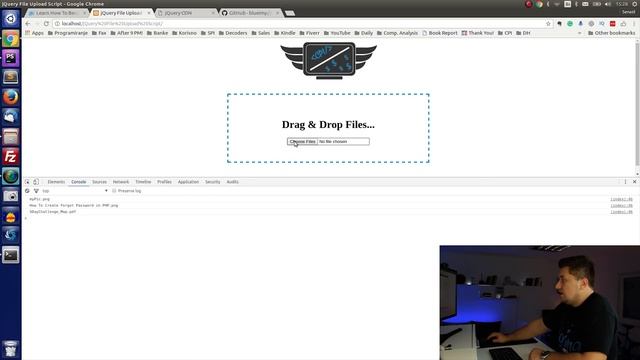Toggle the console filter funnel

click(36, 191)
